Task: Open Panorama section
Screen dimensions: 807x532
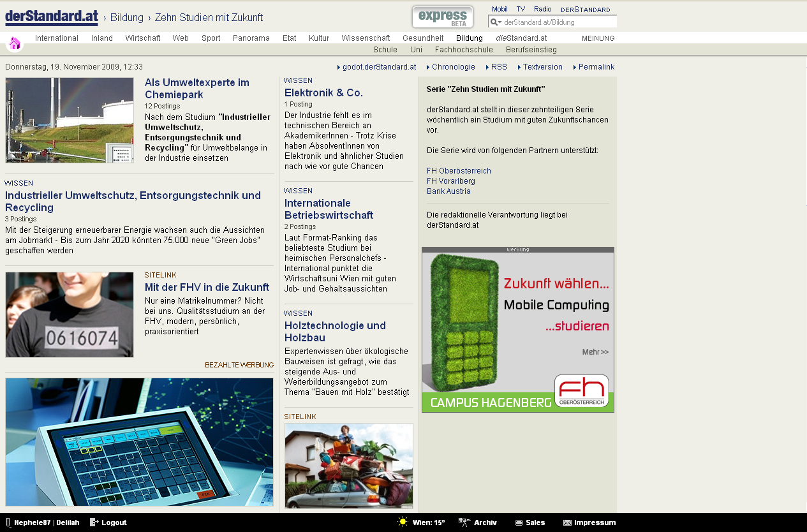Action: click(x=251, y=38)
